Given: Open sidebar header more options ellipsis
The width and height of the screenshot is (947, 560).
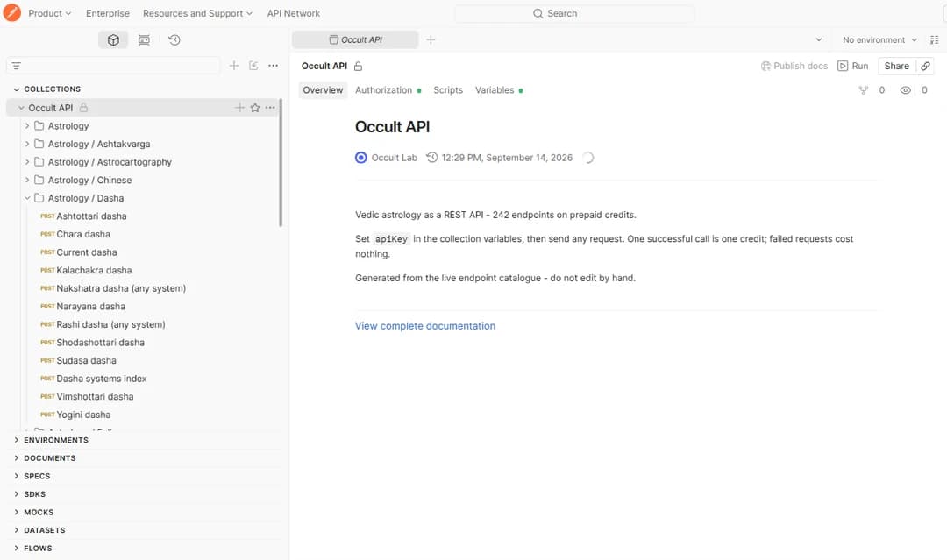Looking at the screenshot, I should click(x=273, y=65).
